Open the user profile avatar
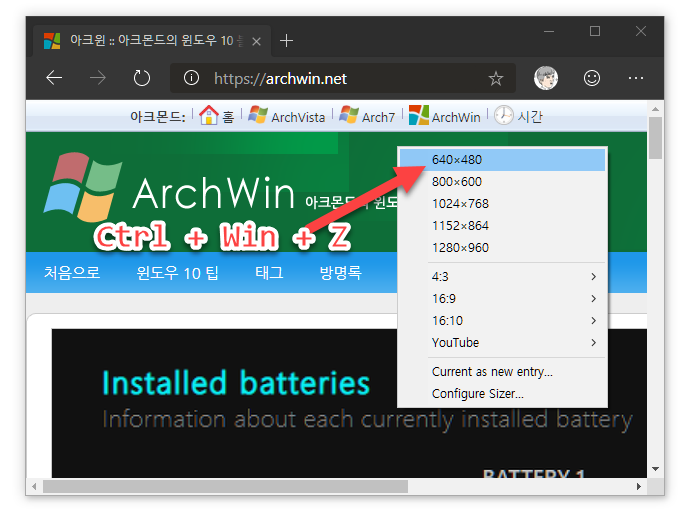Image resolution: width=684 pixels, height=516 pixels. point(546,78)
